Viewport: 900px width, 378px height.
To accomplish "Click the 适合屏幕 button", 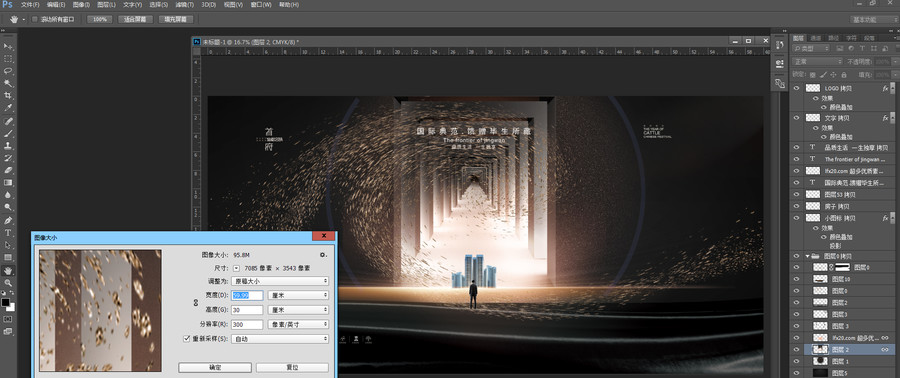I will pyautogui.click(x=135, y=19).
